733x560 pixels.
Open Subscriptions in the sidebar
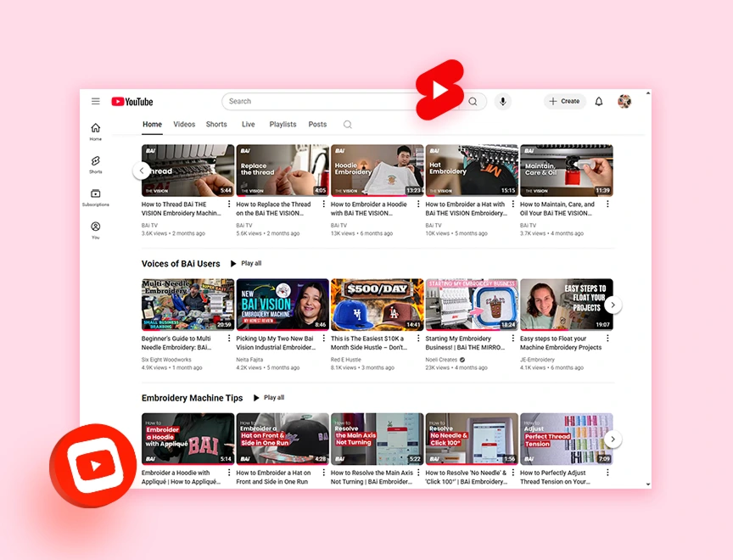95,197
